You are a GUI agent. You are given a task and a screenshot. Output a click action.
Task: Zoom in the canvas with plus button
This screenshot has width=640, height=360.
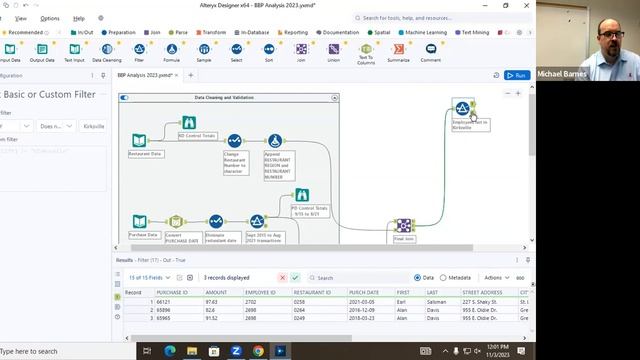(518, 93)
